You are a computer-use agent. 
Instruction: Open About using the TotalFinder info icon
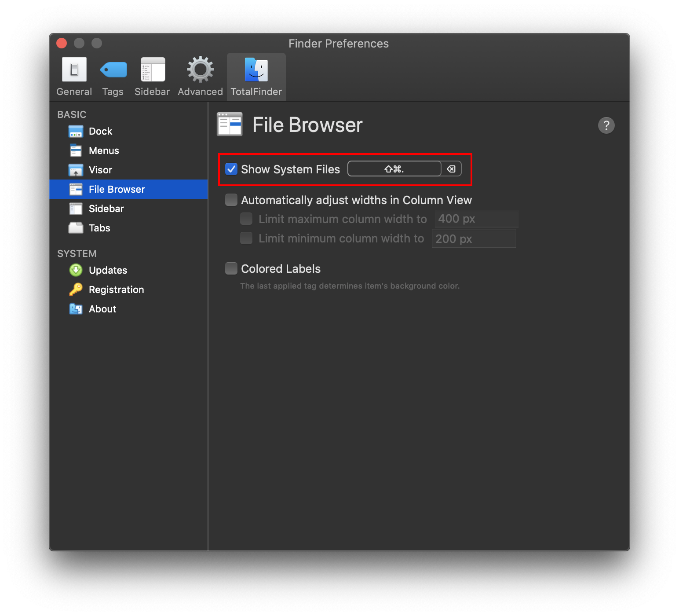pyautogui.click(x=76, y=308)
